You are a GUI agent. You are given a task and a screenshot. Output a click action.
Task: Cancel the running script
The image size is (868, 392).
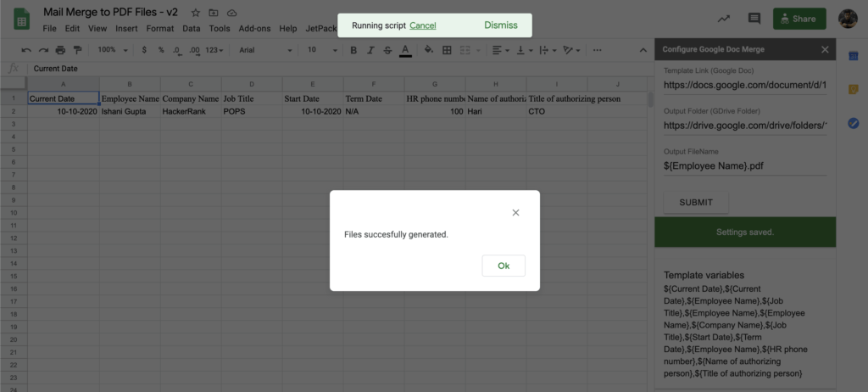tap(423, 25)
